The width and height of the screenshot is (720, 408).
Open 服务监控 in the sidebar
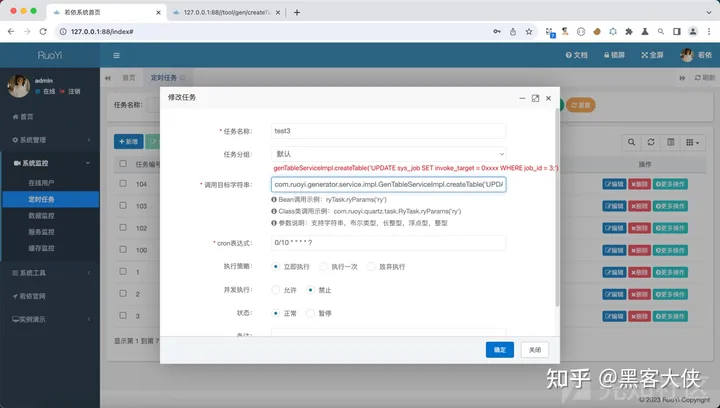coord(41,232)
